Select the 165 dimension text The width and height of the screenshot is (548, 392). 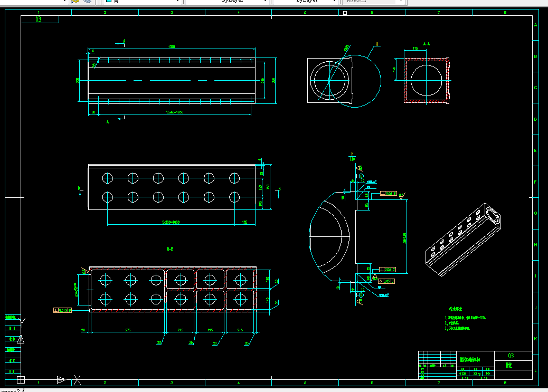coord(244,222)
